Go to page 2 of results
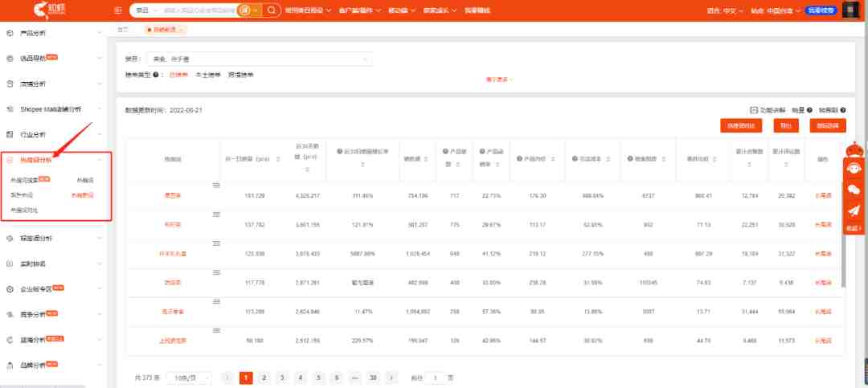The width and height of the screenshot is (868, 388). click(x=264, y=378)
